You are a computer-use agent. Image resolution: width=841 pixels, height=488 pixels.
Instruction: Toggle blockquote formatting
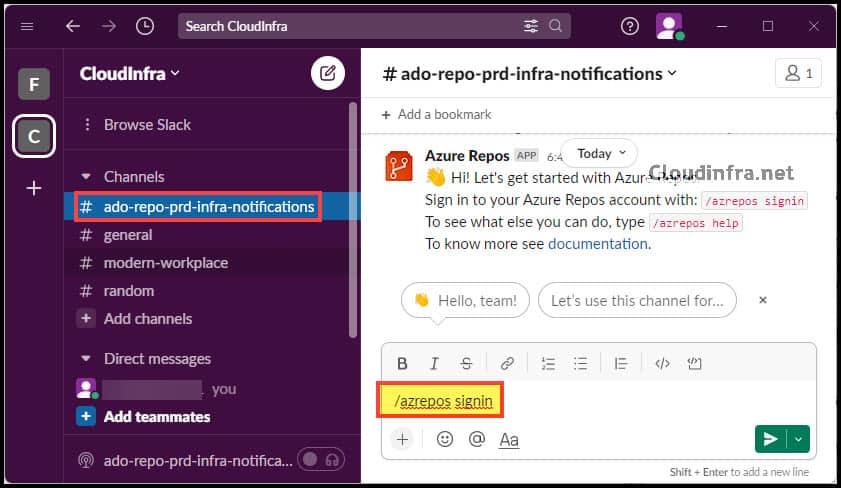point(621,364)
